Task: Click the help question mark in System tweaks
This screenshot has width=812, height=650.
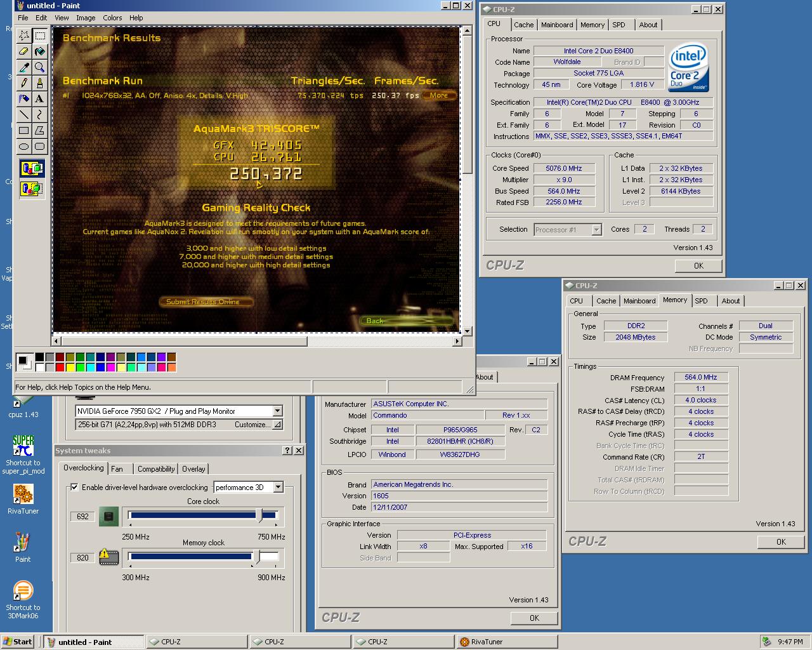Action: coord(287,450)
